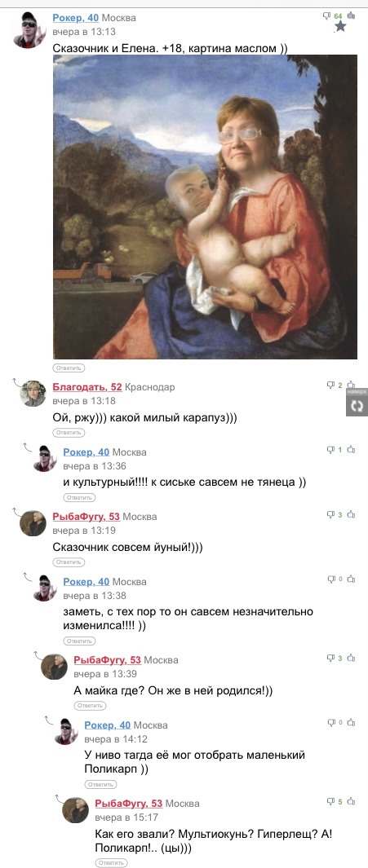Thumbs up the last comment with 5 votes
Screen dimensions: 368x868
point(351,801)
